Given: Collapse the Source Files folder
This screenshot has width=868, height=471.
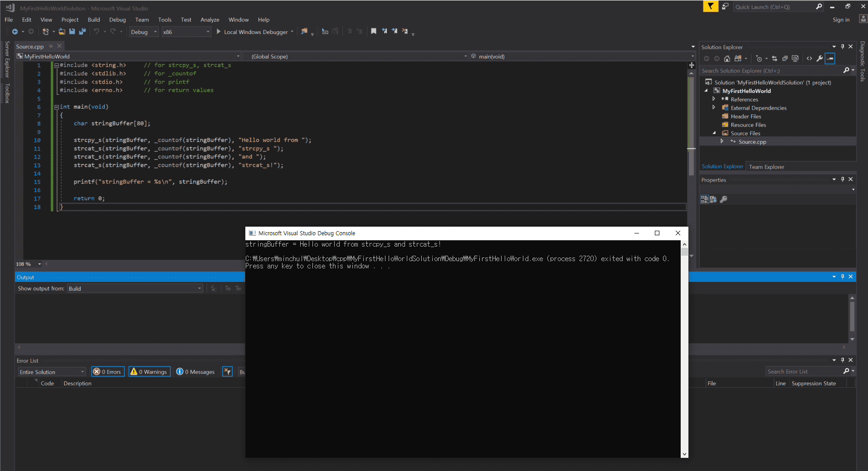Looking at the screenshot, I should click(x=714, y=133).
